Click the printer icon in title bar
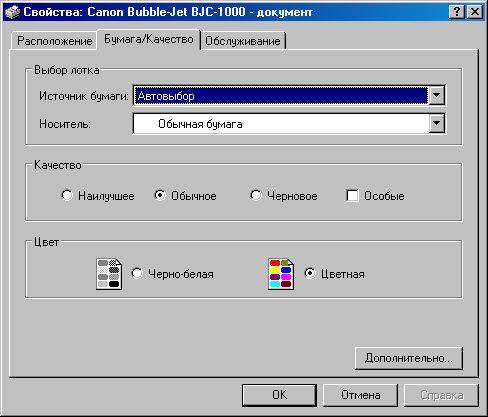The width and height of the screenshot is (488, 417). tap(13, 12)
